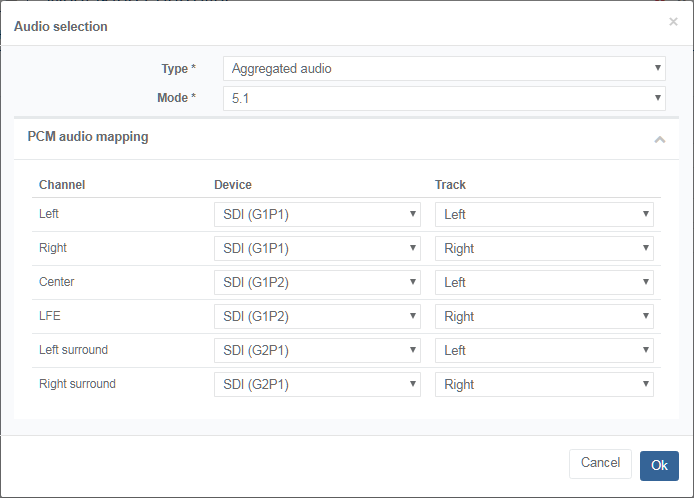Open Track dropdown for Right surround channel
Screen dimensions: 695x499
point(544,384)
